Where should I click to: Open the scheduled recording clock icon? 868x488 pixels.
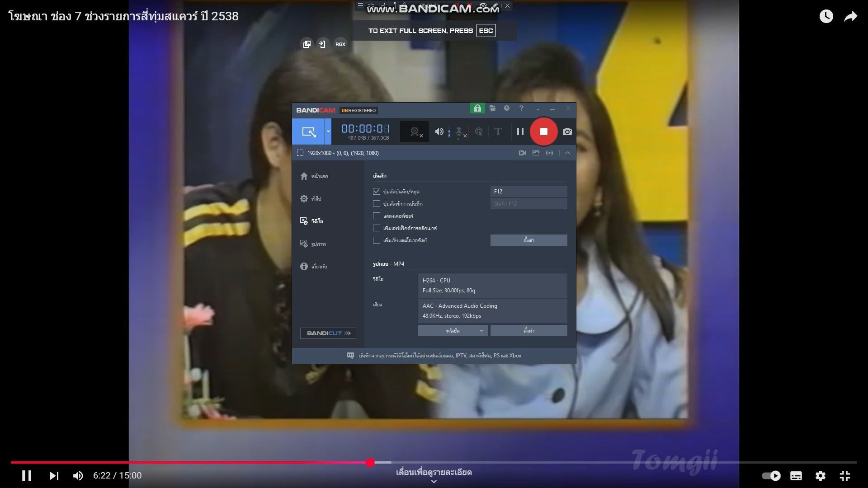[x=507, y=108]
